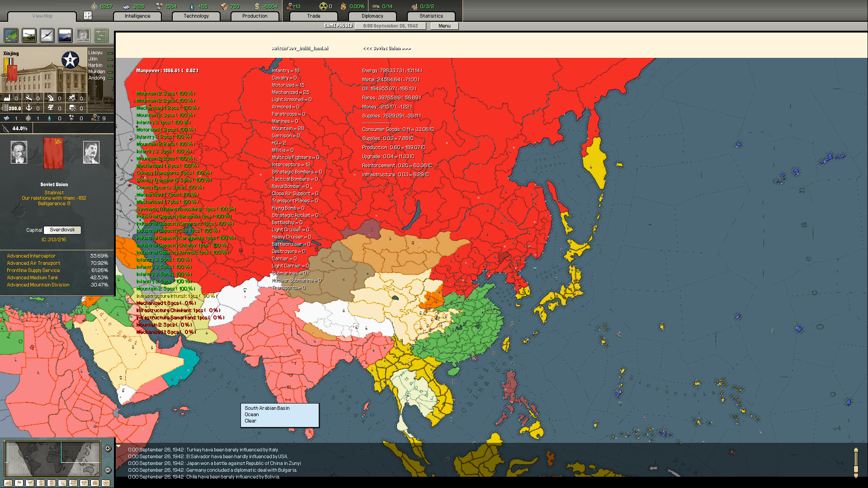
Task: Toggle the political flag map mode
Action: click(19, 483)
